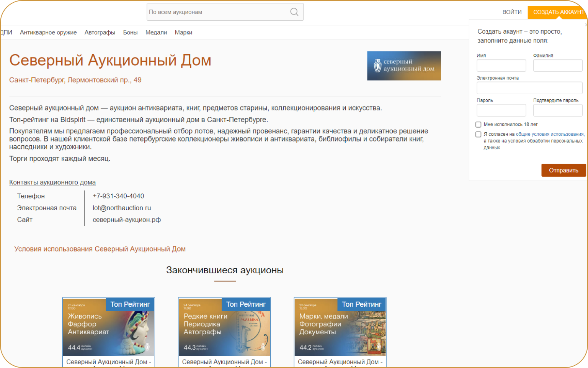
Task: Select the СОЗДАТЬ АККАУНТ tab
Action: pos(558,12)
